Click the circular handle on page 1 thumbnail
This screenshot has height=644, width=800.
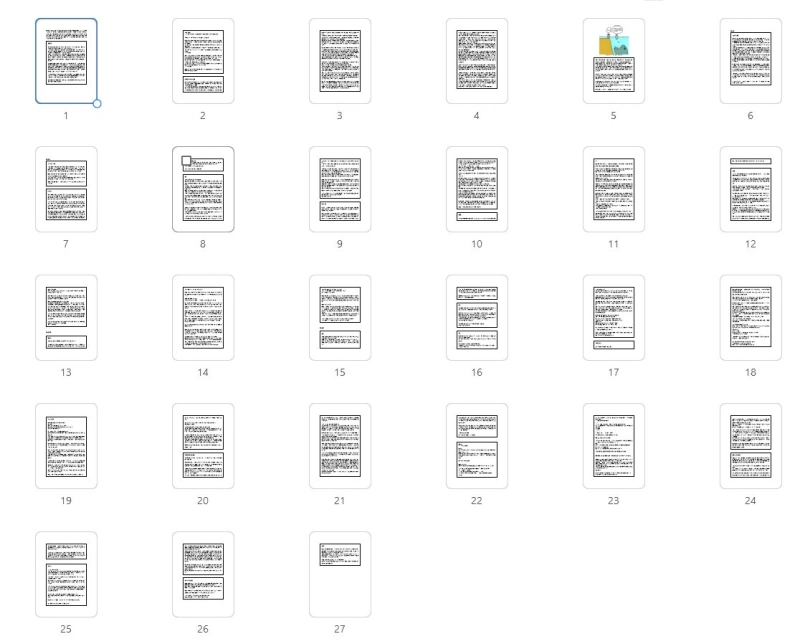click(x=97, y=103)
